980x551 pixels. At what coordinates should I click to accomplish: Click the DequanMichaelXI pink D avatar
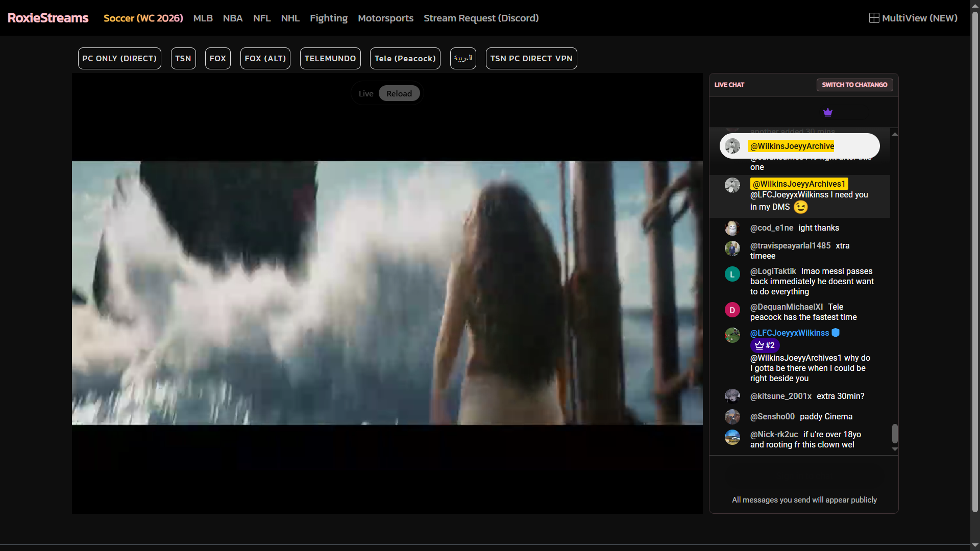pyautogui.click(x=732, y=310)
